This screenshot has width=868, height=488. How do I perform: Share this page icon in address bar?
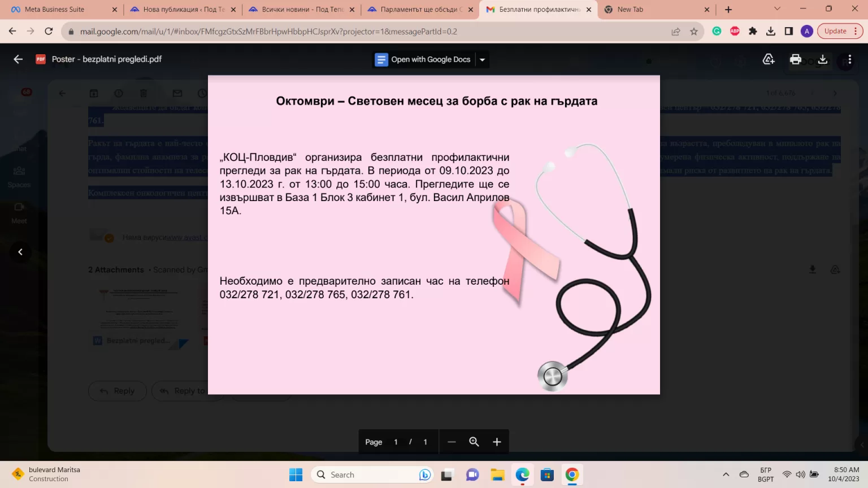pos(676,32)
